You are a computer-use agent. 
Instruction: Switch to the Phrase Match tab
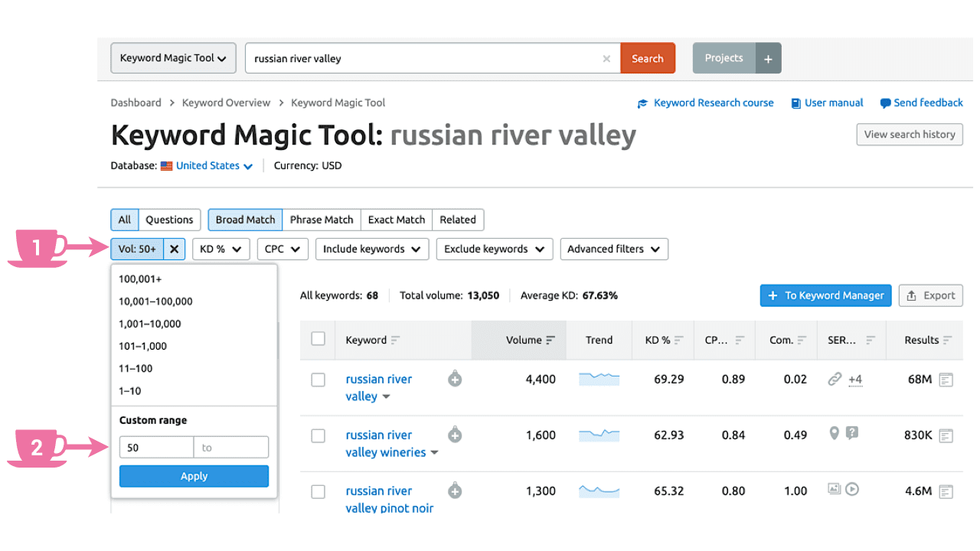point(322,220)
